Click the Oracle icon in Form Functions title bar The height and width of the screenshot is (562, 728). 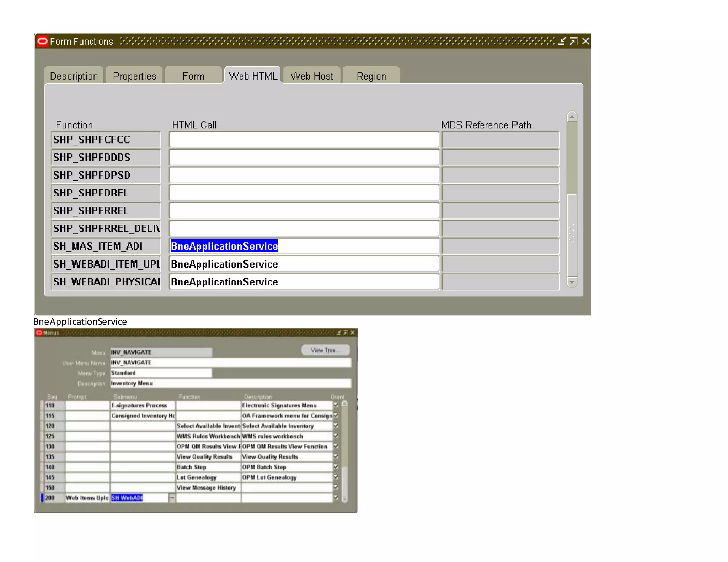[43, 41]
